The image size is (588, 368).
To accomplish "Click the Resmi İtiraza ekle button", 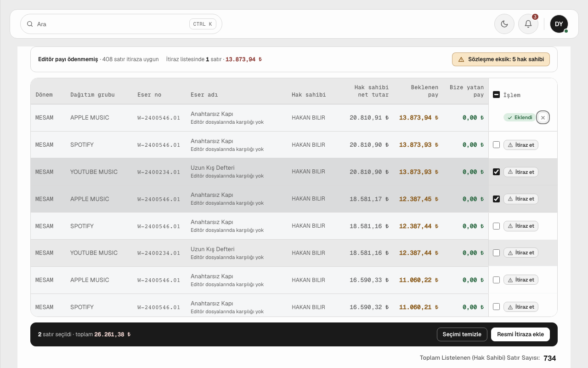I will tap(520, 334).
